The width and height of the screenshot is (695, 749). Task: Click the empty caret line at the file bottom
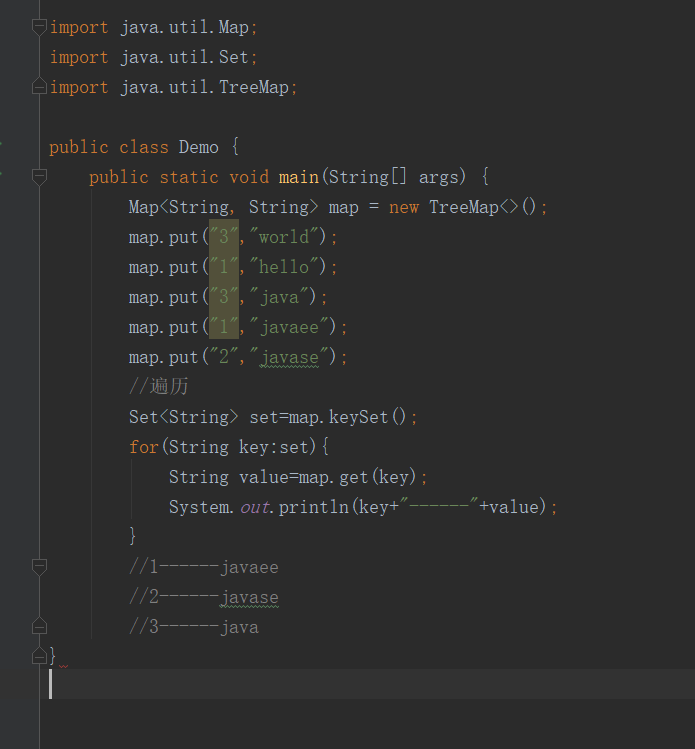367,684
